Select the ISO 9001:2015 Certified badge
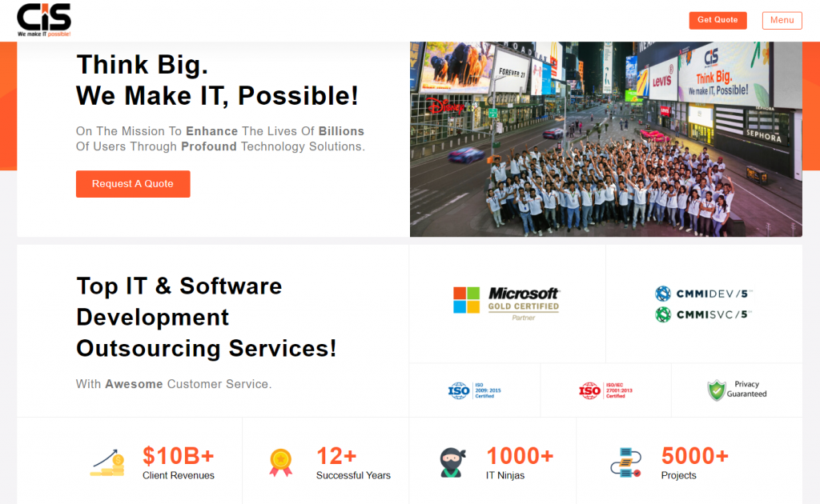The height and width of the screenshot is (504, 820). tap(475, 390)
